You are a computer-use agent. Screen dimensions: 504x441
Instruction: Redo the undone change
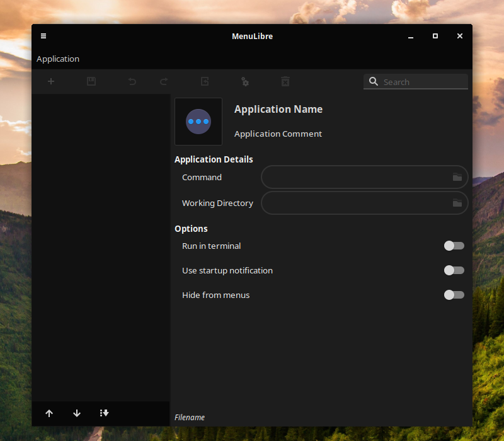163,81
